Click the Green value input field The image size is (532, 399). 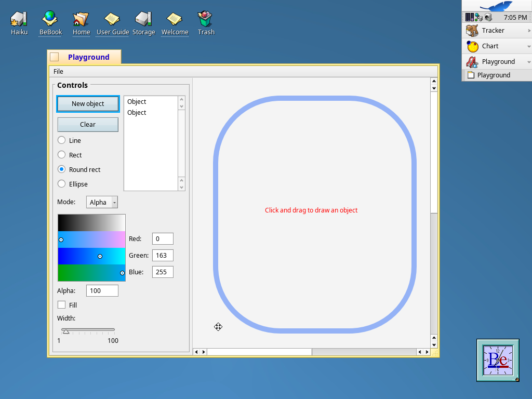163,256
